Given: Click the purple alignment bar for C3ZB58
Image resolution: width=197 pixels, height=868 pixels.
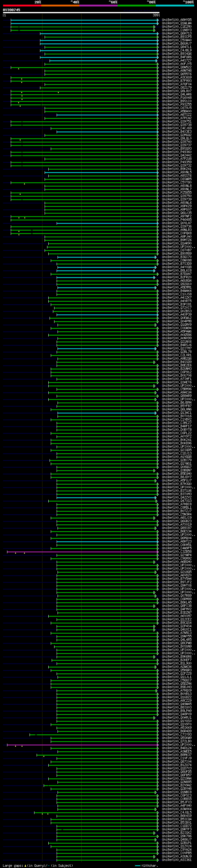Looking at the screenshot, I should coord(82,552).
